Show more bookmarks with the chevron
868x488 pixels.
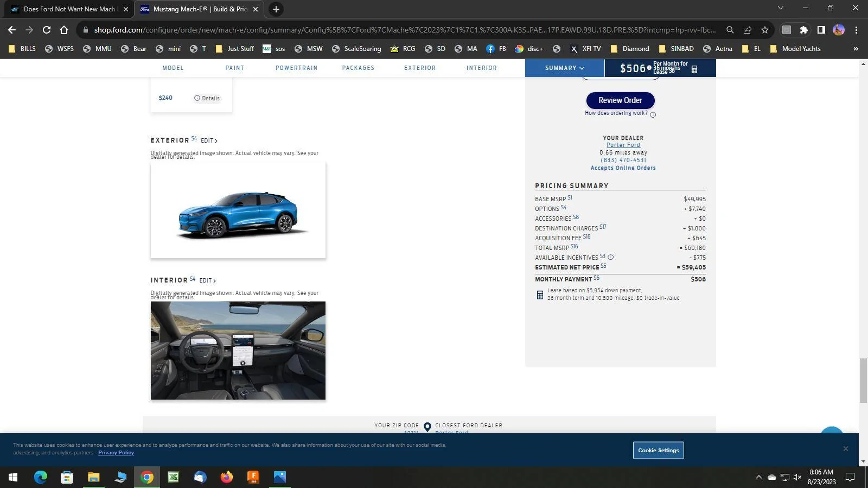(856, 49)
